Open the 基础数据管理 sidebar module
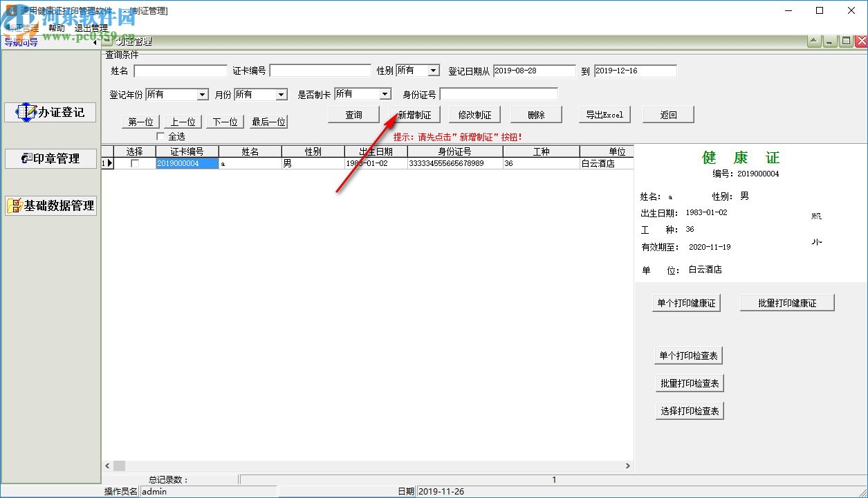868x498 pixels. coord(50,205)
